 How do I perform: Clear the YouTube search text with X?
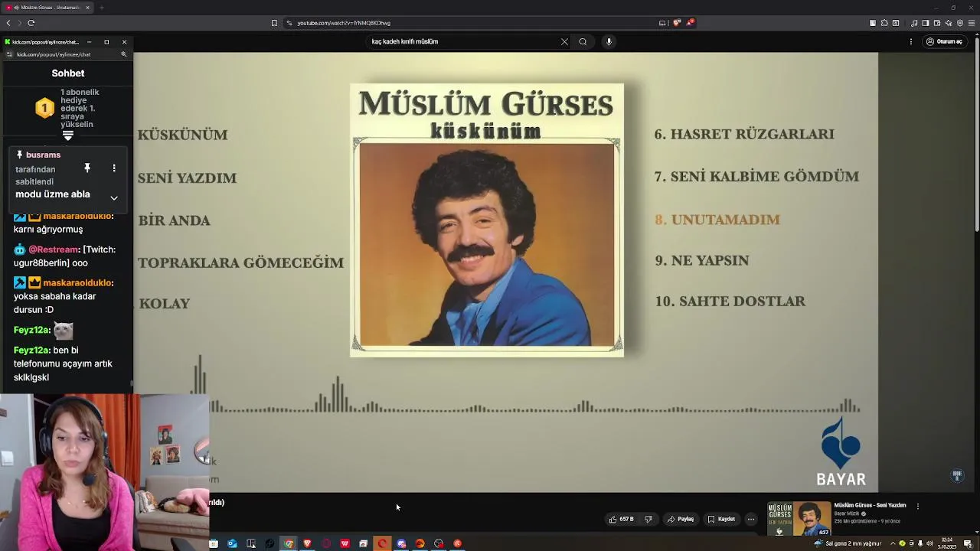click(564, 42)
